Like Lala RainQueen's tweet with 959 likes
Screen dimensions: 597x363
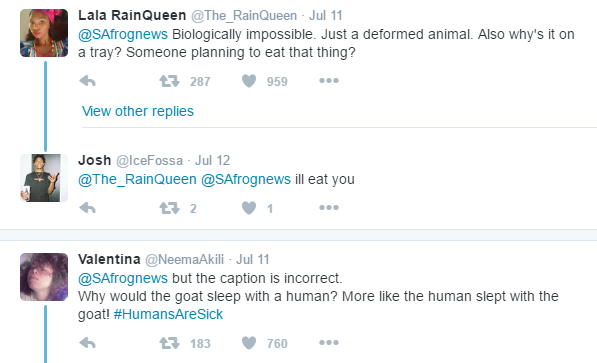[249, 81]
